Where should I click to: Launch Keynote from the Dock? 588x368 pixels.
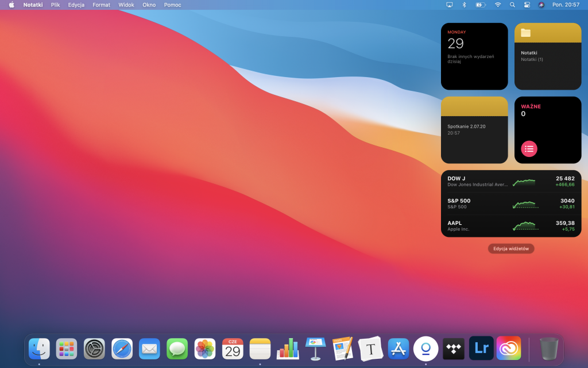tap(315, 348)
